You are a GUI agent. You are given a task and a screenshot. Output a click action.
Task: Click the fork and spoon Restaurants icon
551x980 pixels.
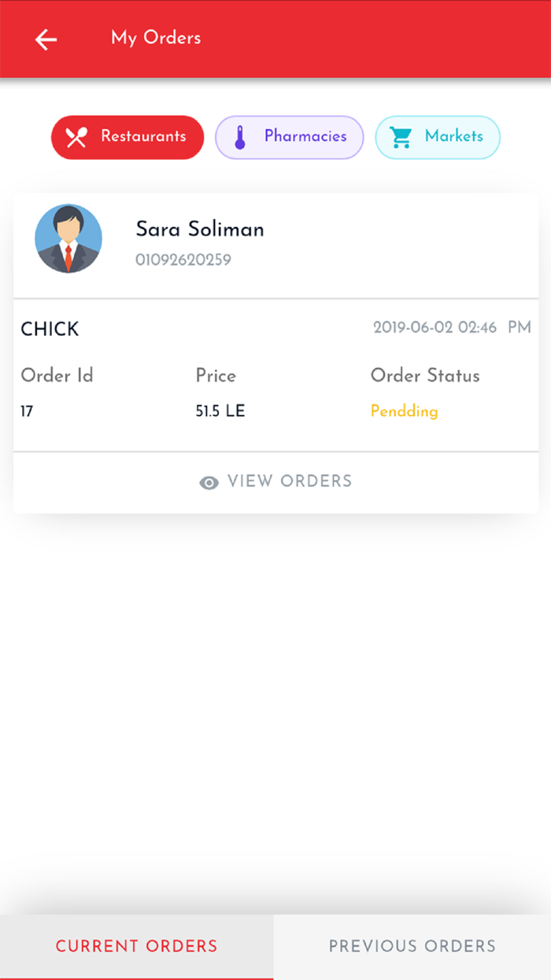(76, 138)
